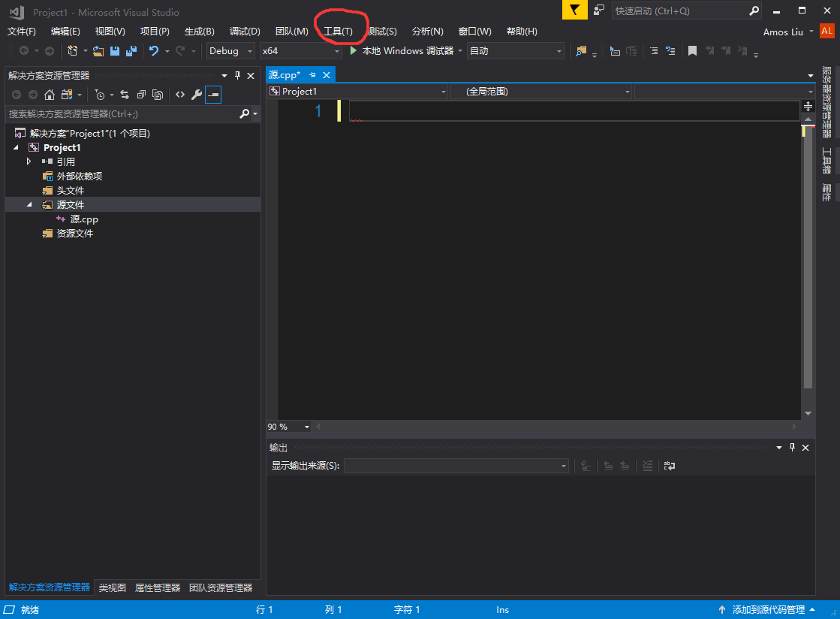Toggle word wrap in the Output panel

coord(669,466)
